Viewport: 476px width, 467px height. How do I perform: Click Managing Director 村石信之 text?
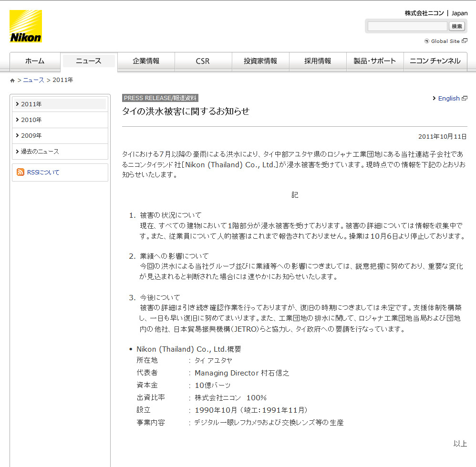242,373
